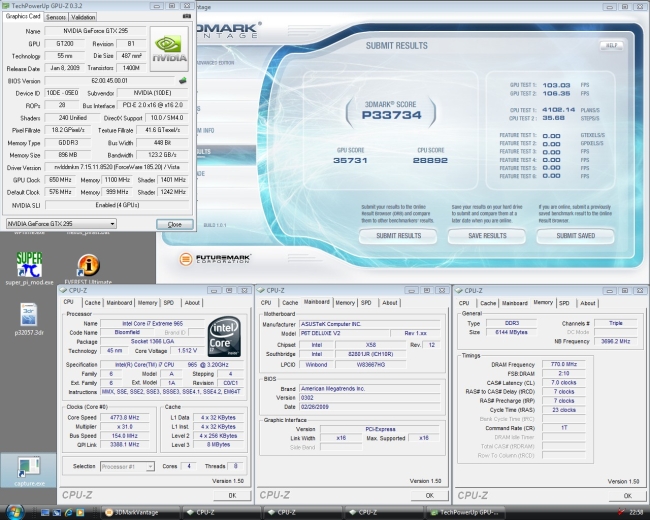Click NVIDIA SLI Enabled (4 GPUs) field

(x=117, y=205)
